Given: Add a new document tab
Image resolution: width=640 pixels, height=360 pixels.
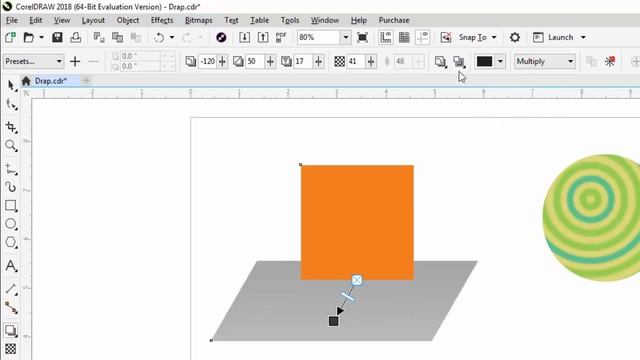Looking at the screenshot, I should click(x=86, y=81).
